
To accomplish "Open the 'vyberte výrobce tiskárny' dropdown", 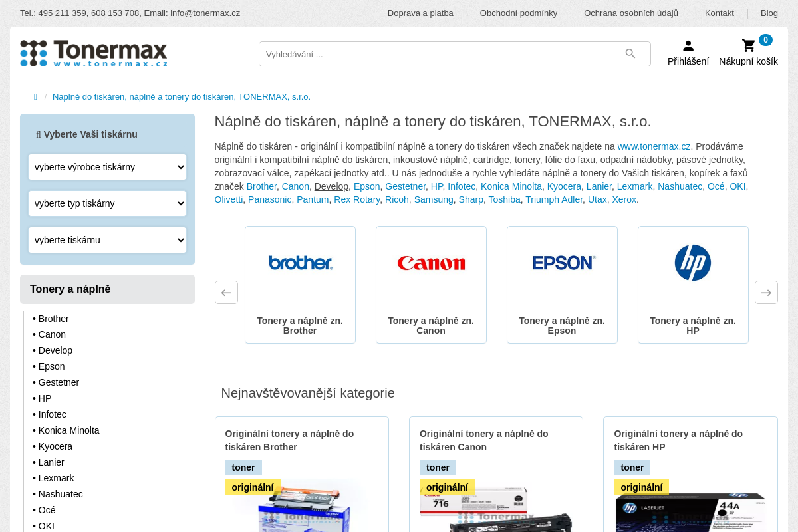I will [x=107, y=167].
